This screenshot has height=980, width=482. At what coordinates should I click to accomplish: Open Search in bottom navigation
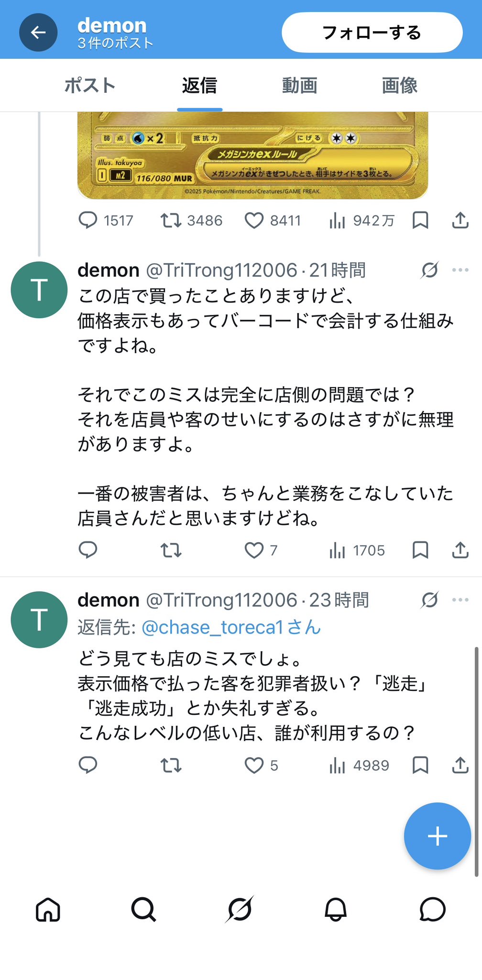click(143, 909)
